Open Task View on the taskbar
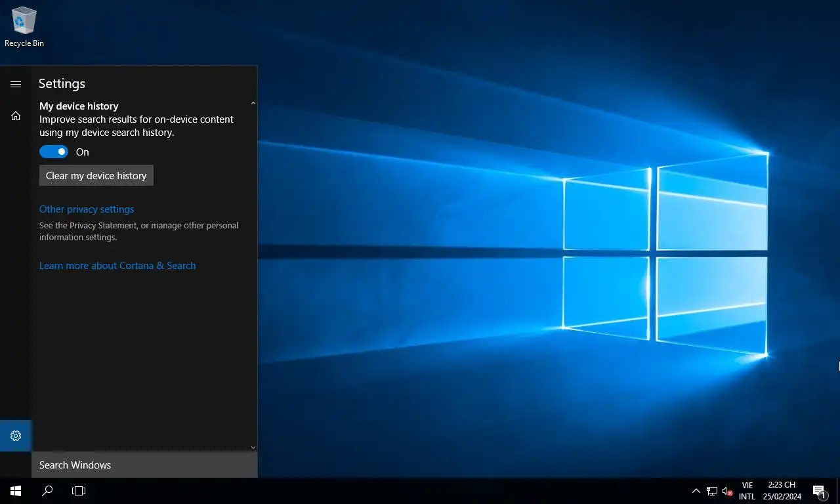Screen dimensions: 840x504 [79, 490]
